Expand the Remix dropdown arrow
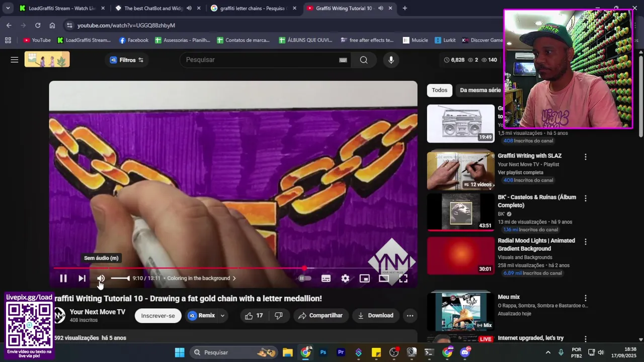Viewport: 644px width, 362px height. (x=222, y=316)
